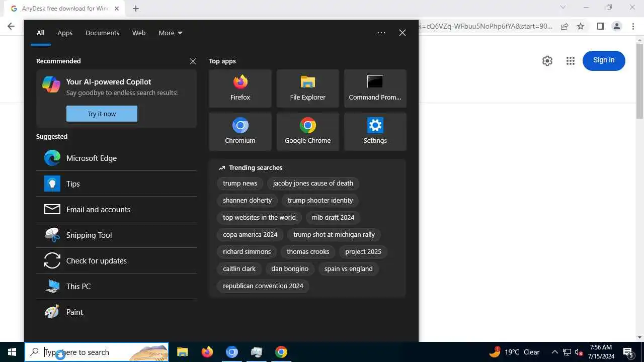Click the Windows Start button
Image resolution: width=644 pixels, height=362 pixels.
tap(12, 352)
